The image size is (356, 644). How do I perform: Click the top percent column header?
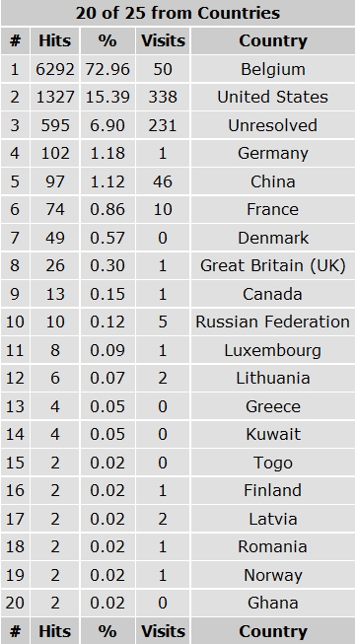click(x=107, y=40)
